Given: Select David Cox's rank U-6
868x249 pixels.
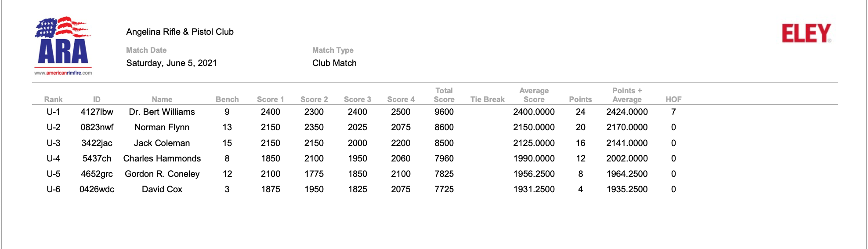Looking at the screenshot, I should [53, 189].
